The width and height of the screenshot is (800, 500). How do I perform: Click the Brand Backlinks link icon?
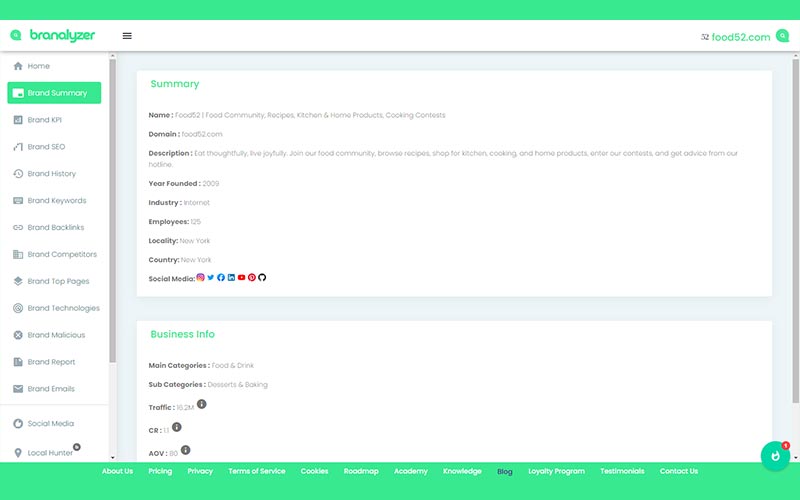click(18, 228)
